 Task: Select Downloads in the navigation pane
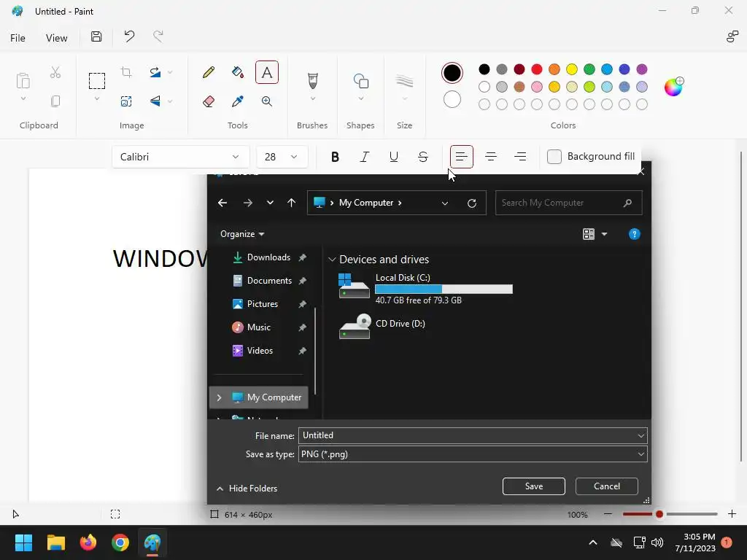268,257
